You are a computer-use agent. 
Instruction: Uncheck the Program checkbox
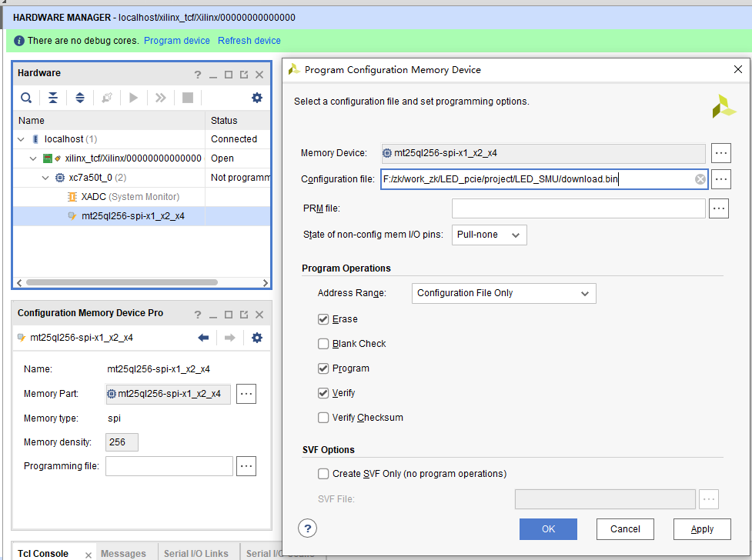tap(323, 368)
